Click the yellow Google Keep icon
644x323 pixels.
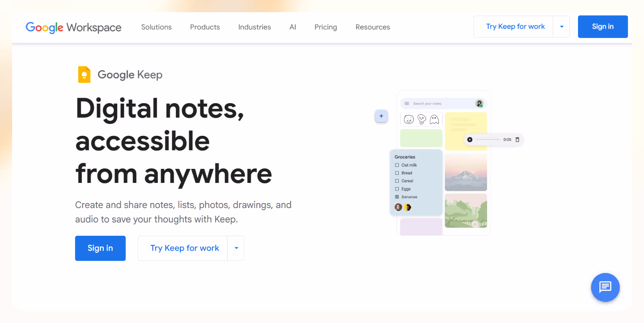coord(84,74)
